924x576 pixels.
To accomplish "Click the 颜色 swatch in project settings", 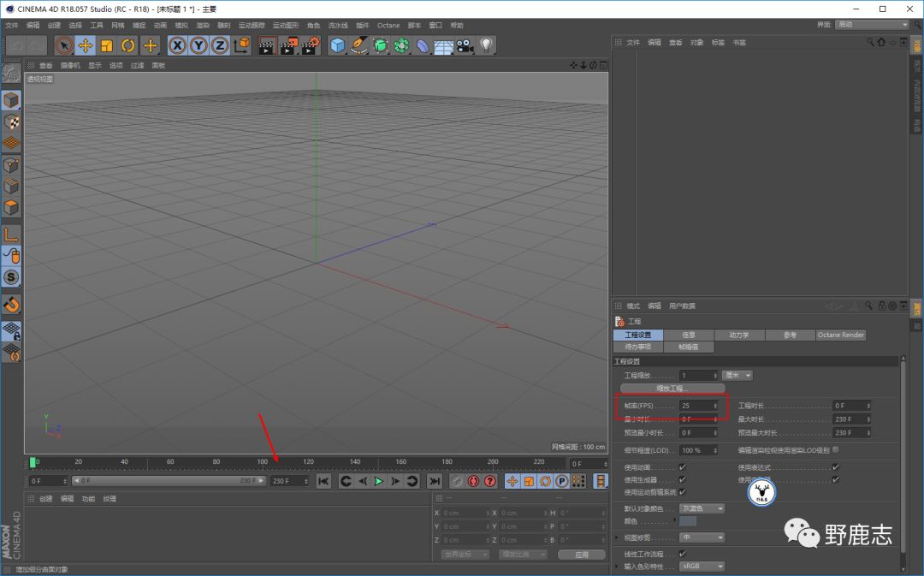I will coord(688,520).
